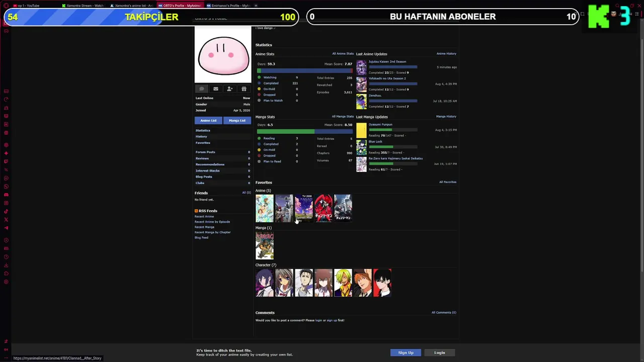Screen dimensions: 644x362
Task: Switch to Xamontra's anime list tab
Action: pos(132,6)
